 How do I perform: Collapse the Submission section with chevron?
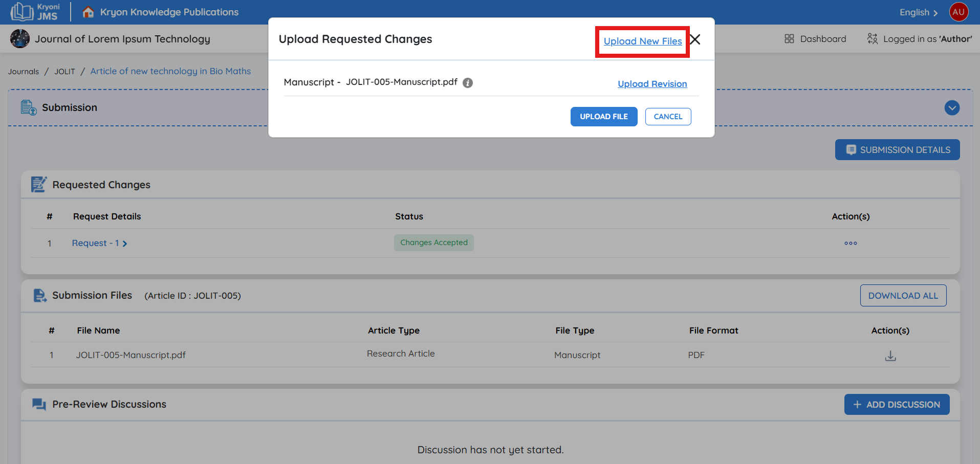(951, 108)
